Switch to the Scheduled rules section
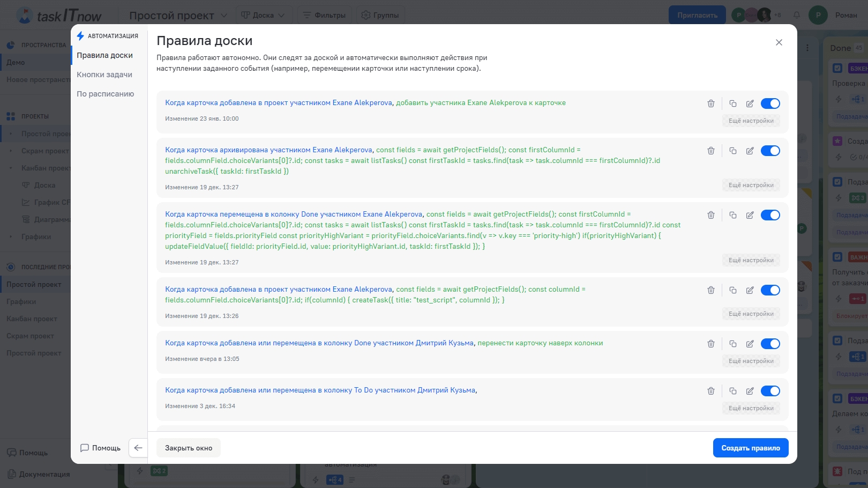The height and width of the screenshot is (488, 868). [105, 94]
